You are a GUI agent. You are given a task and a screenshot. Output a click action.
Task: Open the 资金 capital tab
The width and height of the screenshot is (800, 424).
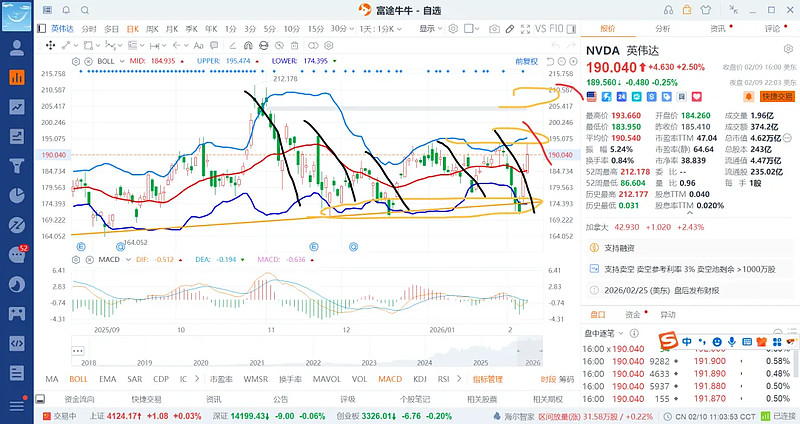633,315
